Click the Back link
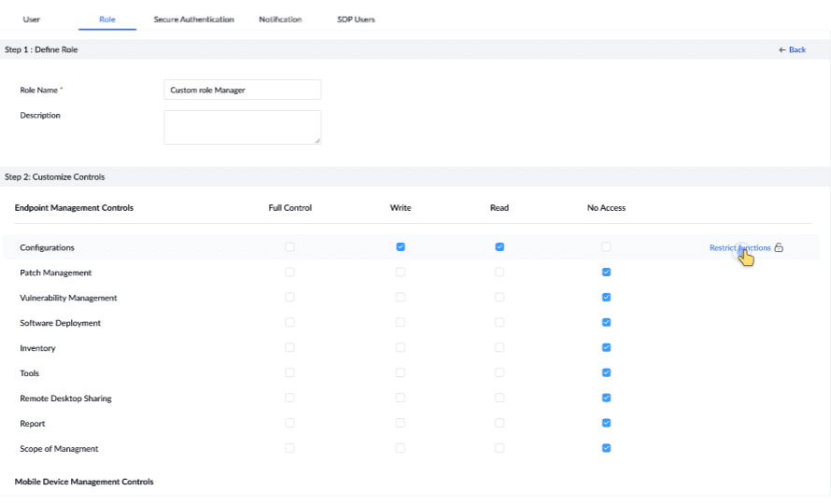The height and width of the screenshot is (504, 831). (x=797, y=49)
